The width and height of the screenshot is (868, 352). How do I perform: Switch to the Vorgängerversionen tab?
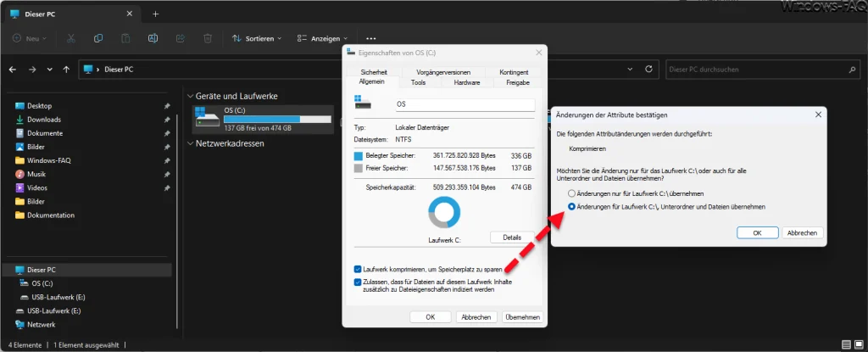coord(443,72)
